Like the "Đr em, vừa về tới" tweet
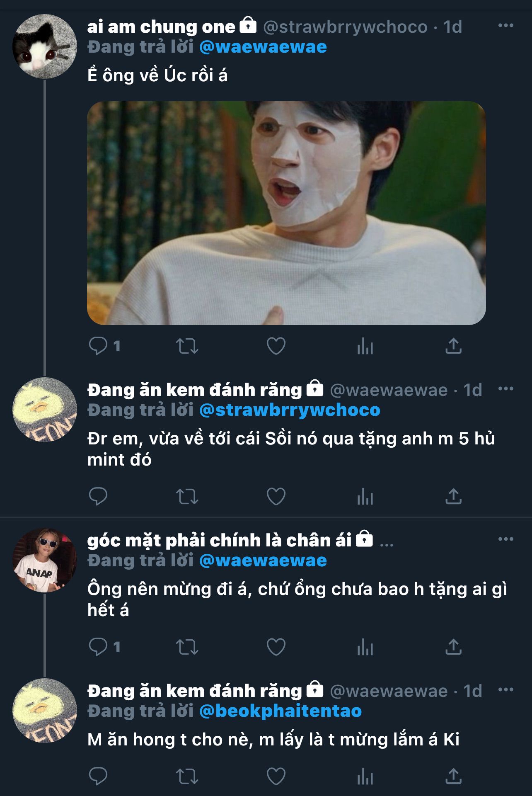The width and height of the screenshot is (532, 796). tap(276, 496)
